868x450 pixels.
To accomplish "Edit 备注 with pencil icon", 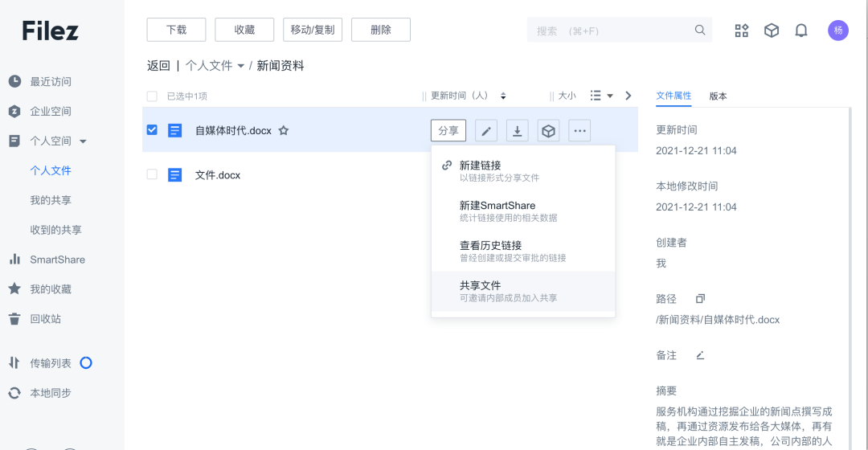I will pyautogui.click(x=700, y=355).
